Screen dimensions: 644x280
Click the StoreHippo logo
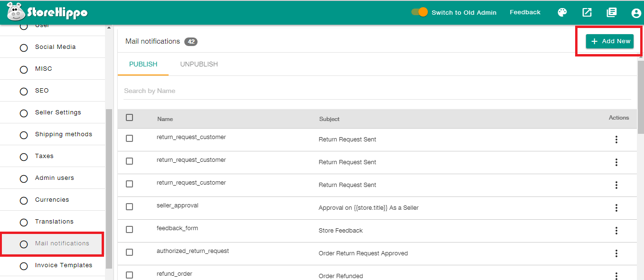point(47,12)
